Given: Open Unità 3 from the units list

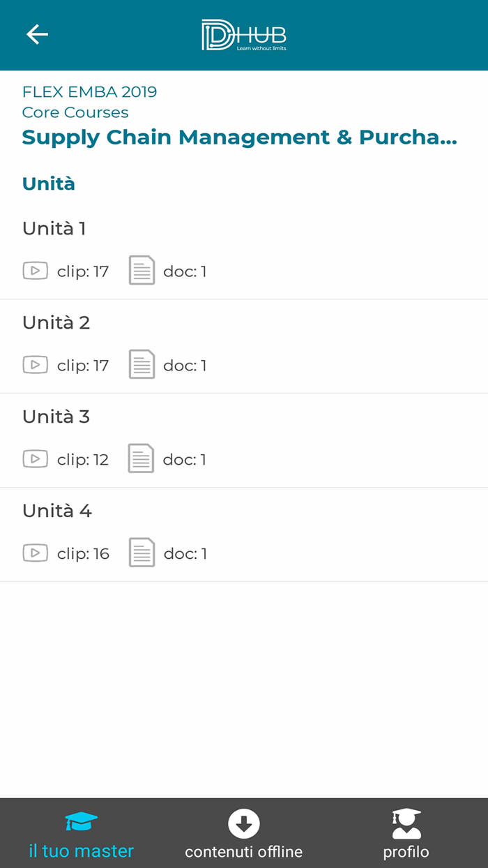Looking at the screenshot, I should [x=54, y=417].
